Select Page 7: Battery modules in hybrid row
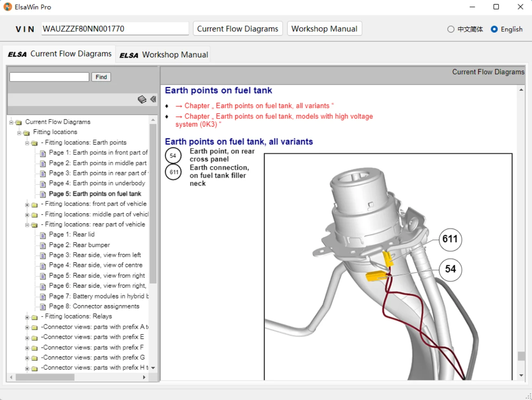Image resolution: width=532 pixels, height=400 pixels. tap(99, 296)
